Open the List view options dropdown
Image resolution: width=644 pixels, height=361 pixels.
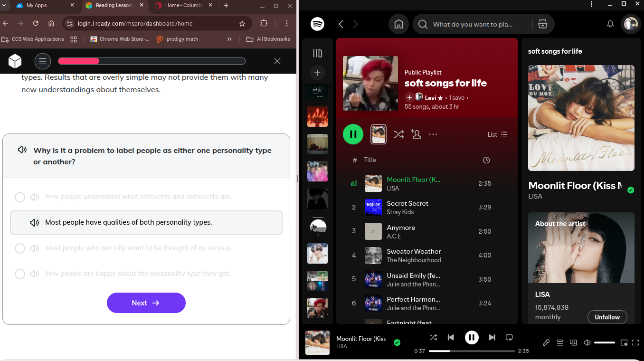(497, 134)
